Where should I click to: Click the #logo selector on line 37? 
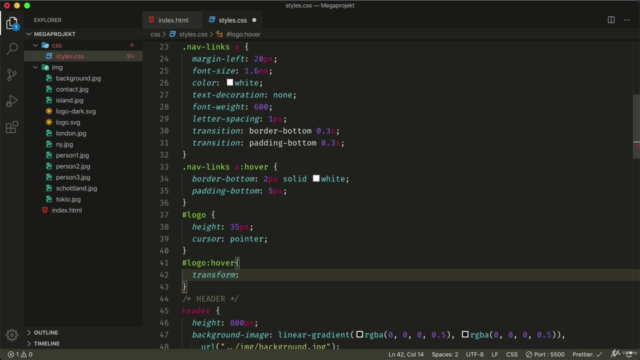click(194, 215)
